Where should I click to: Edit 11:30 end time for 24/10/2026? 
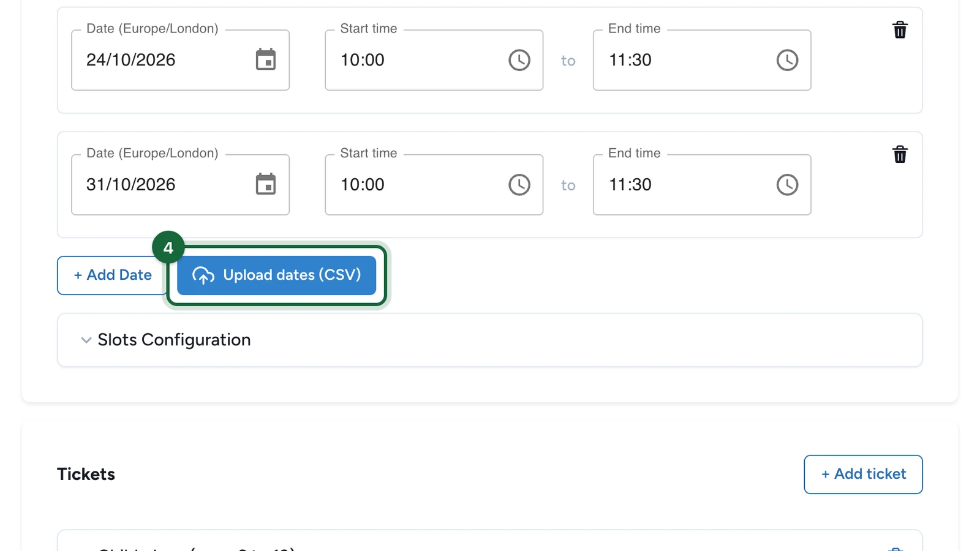point(702,60)
